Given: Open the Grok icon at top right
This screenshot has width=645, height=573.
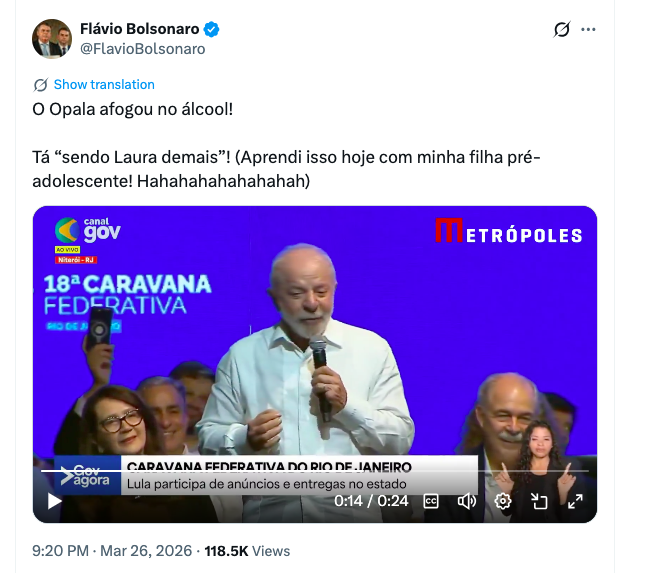Looking at the screenshot, I should pos(562,30).
